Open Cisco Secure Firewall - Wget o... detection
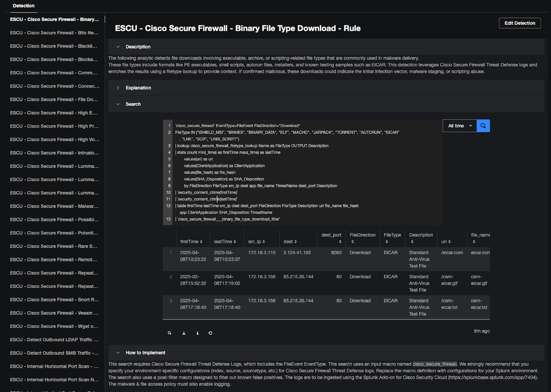 pyautogui.click(x=54, y=326)
